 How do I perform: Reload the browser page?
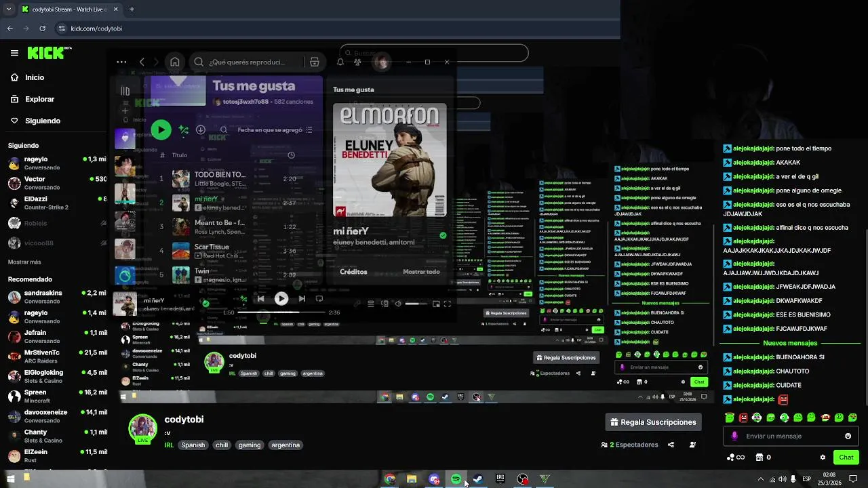pos(42,28)
